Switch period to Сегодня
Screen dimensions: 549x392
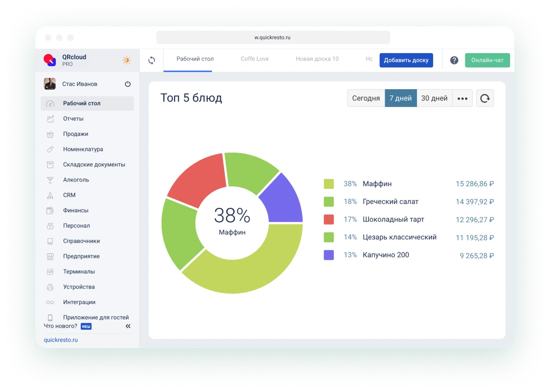click(366, 98)
